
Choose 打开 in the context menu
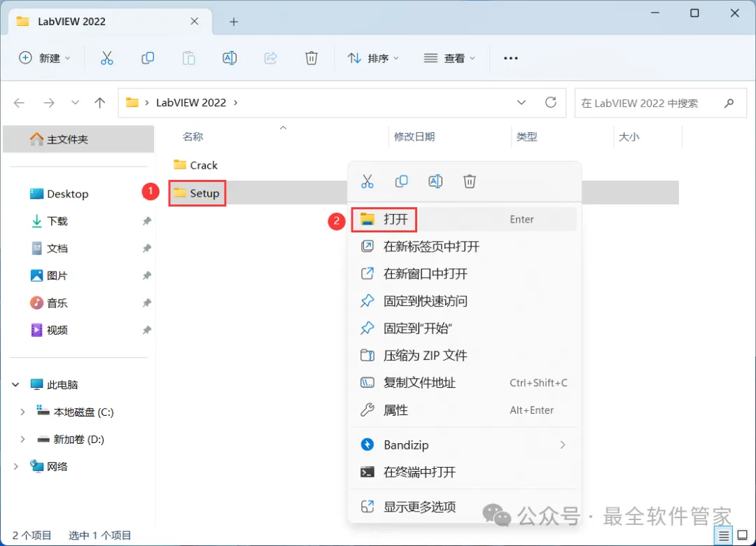click(x=464, y=220)
